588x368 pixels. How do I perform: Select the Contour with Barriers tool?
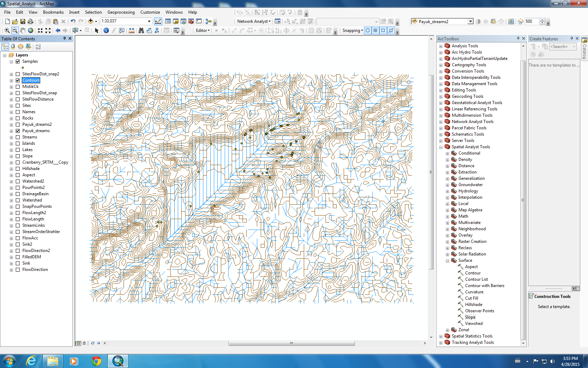[x=484, y=286]
